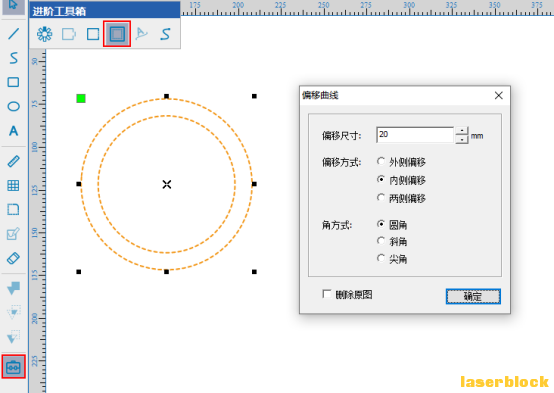Image resolution: width=554 pixels, height=393 pixels.
Task: Click the offset size input field
Action: coord(415,135)
